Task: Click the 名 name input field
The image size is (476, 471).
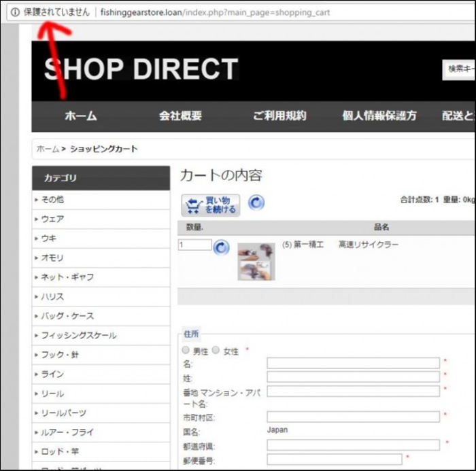Action: click(x=353, y=363)
